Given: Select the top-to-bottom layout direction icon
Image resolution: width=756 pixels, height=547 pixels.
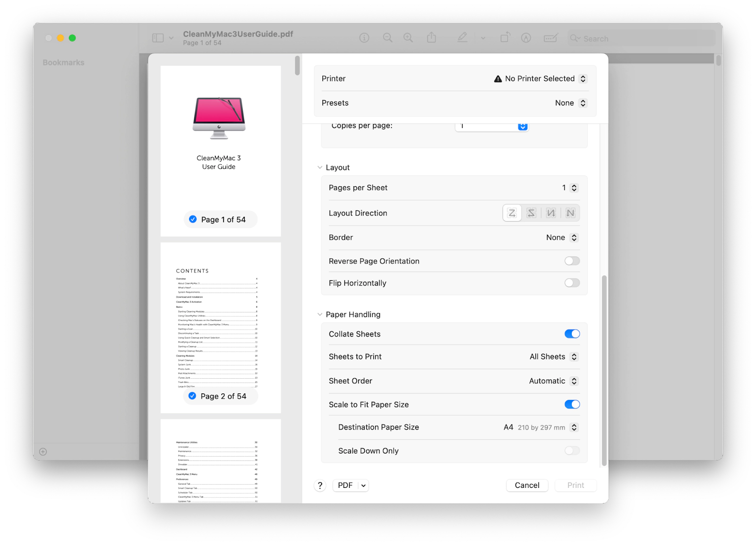Looking at the screenshot, I should point(550,213).
